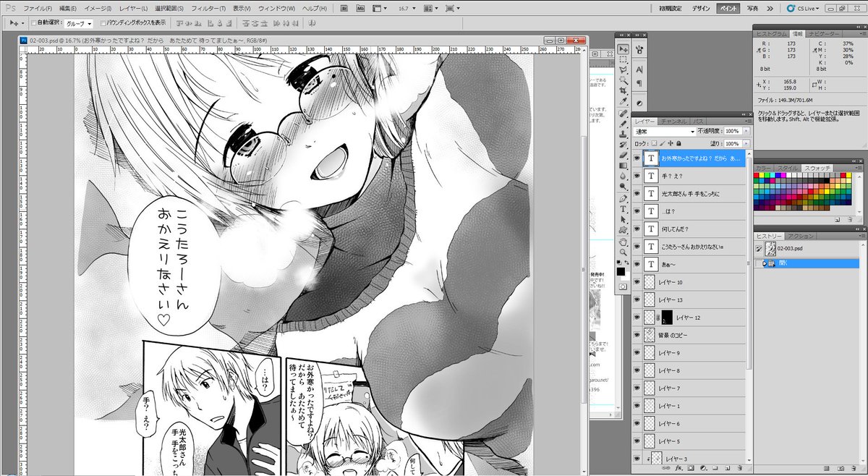Switch to the ナビゲーター tab
This screenshot has height=476, width=868.
[825, 33]
